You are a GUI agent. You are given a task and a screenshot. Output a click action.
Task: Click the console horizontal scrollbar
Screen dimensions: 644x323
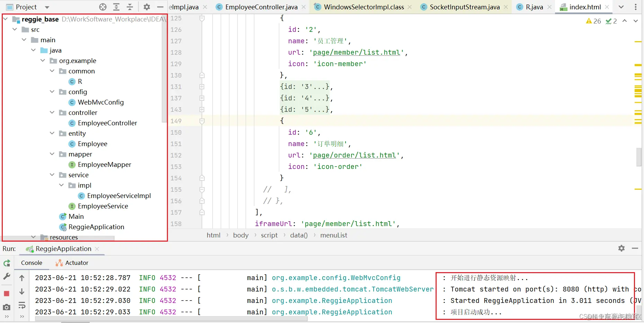[171, 318]
